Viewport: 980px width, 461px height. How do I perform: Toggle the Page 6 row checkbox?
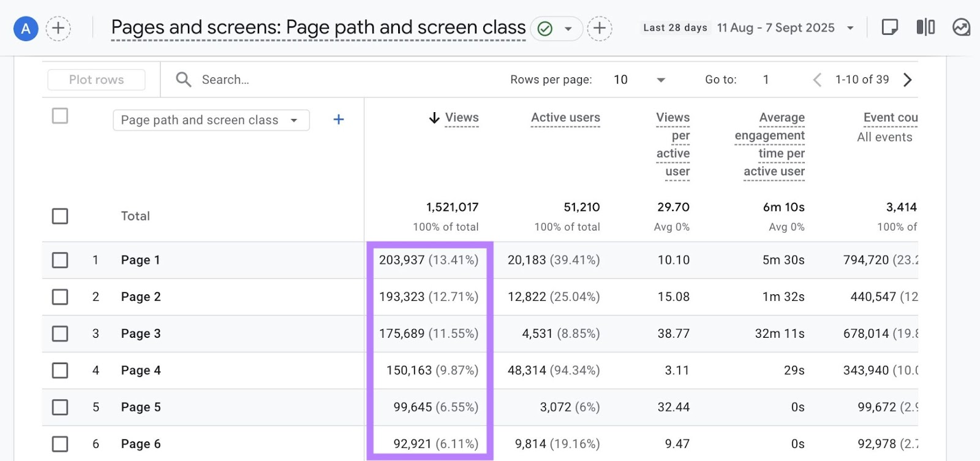[60, 444]
